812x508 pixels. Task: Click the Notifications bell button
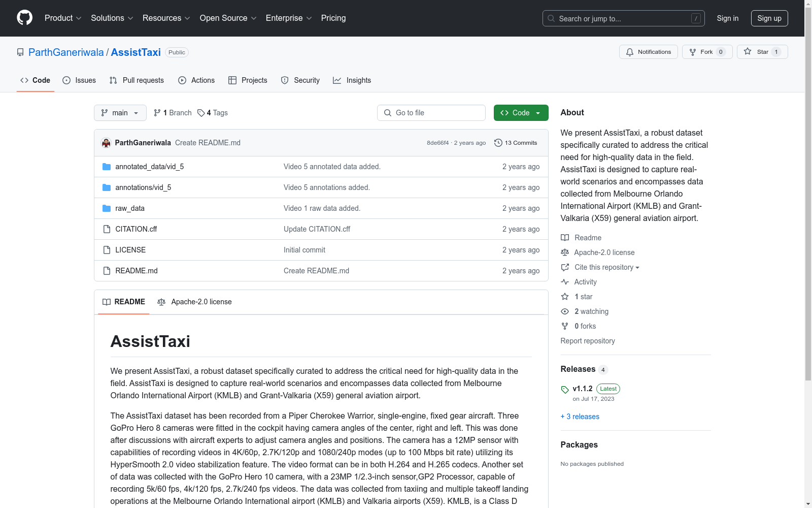coord(648,52)
